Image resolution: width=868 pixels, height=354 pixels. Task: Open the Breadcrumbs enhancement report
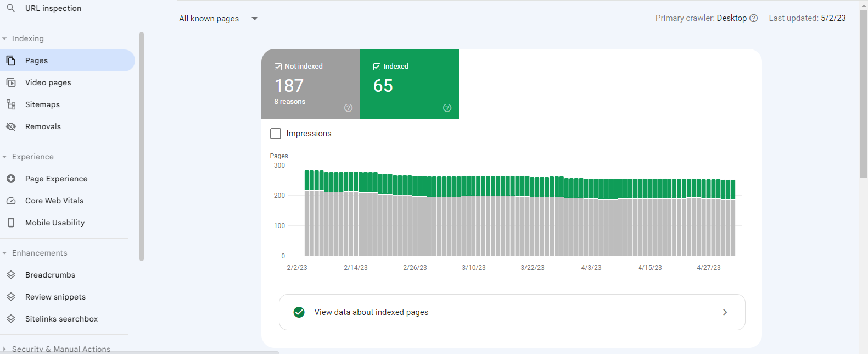pos(50,275)
